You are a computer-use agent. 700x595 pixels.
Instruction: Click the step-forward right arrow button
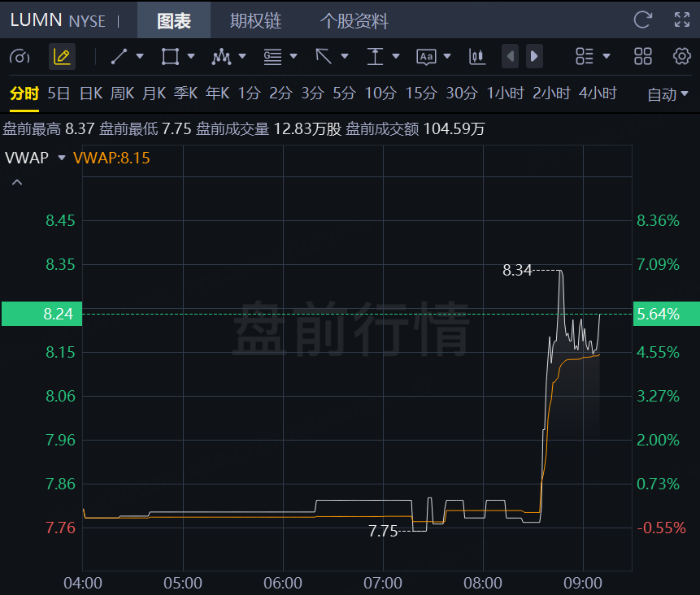534,56
